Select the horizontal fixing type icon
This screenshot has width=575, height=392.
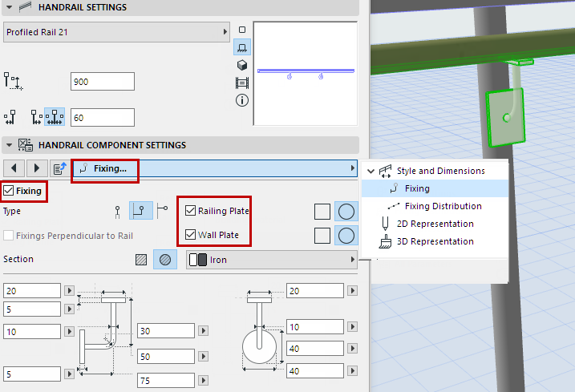click(162, 211)
